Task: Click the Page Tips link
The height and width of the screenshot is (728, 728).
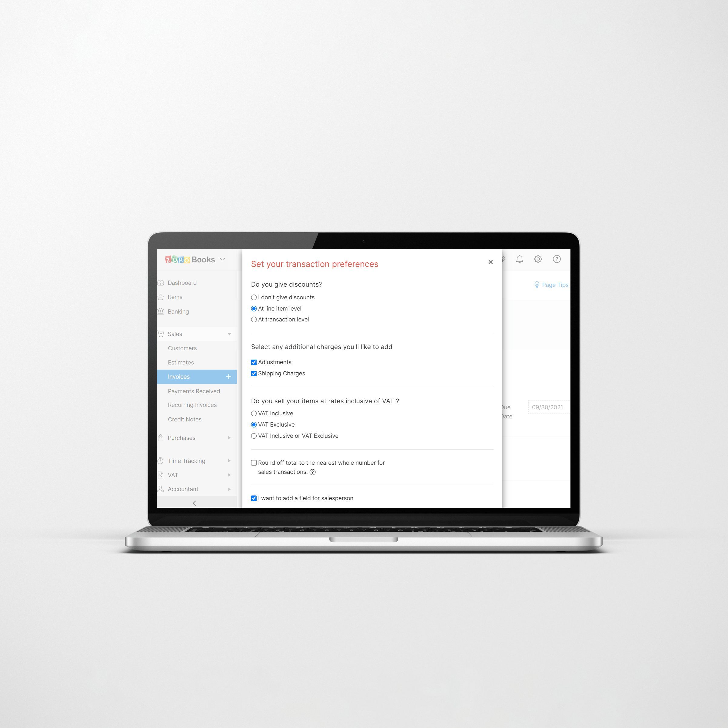Action: tap(549, 285)
